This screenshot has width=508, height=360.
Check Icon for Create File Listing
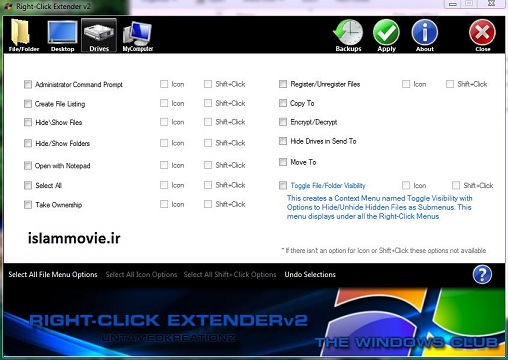pos(164,103)
